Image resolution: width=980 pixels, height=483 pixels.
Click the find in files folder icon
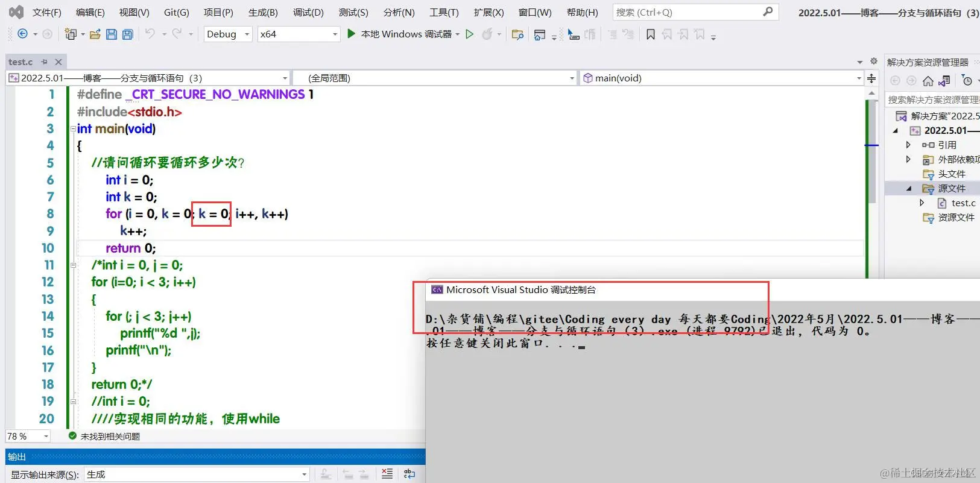(517, 34)
